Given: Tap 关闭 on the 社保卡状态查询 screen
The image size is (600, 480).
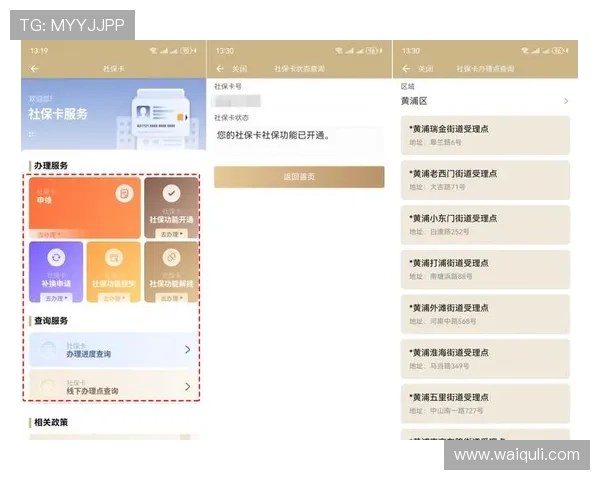Looking at the screenshot, I should pos(240,69).
